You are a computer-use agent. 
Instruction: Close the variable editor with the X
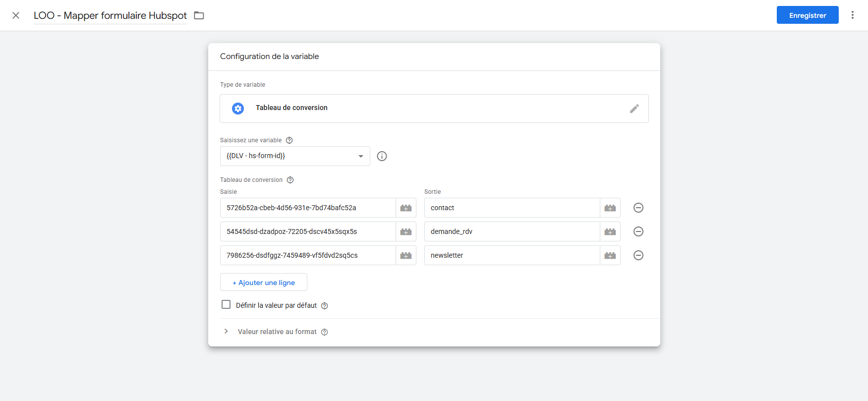16,15
